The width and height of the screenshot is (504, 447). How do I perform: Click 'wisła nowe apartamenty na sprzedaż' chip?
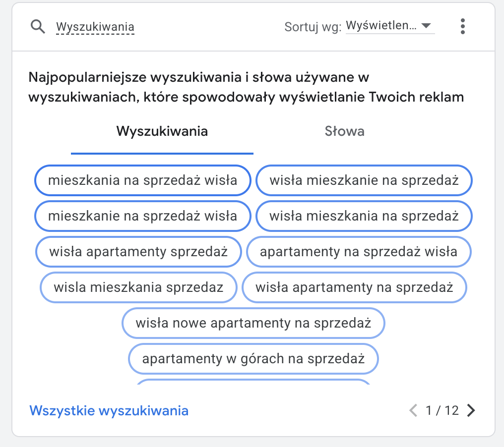253,323
